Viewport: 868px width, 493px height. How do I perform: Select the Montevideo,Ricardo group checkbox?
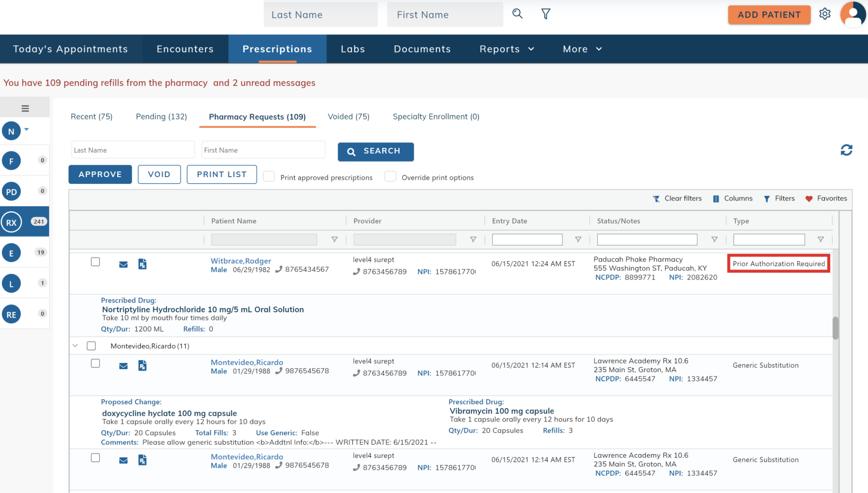point(91,346)
